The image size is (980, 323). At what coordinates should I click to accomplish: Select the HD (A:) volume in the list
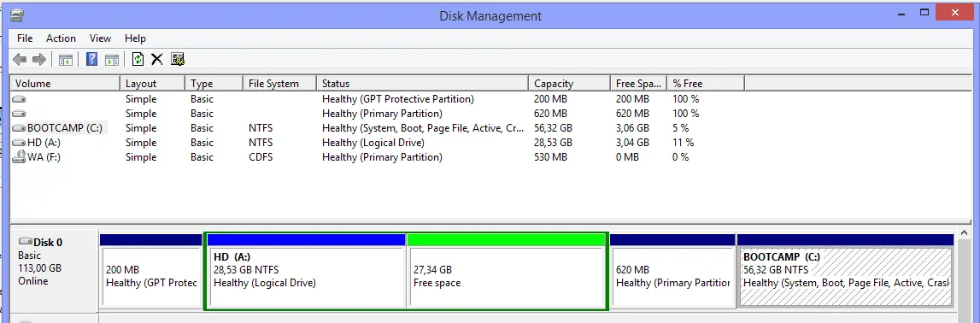pos(44,143)
